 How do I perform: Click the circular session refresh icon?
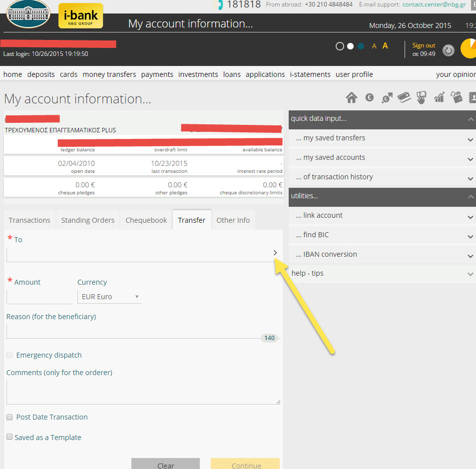[x=449, y=50]
